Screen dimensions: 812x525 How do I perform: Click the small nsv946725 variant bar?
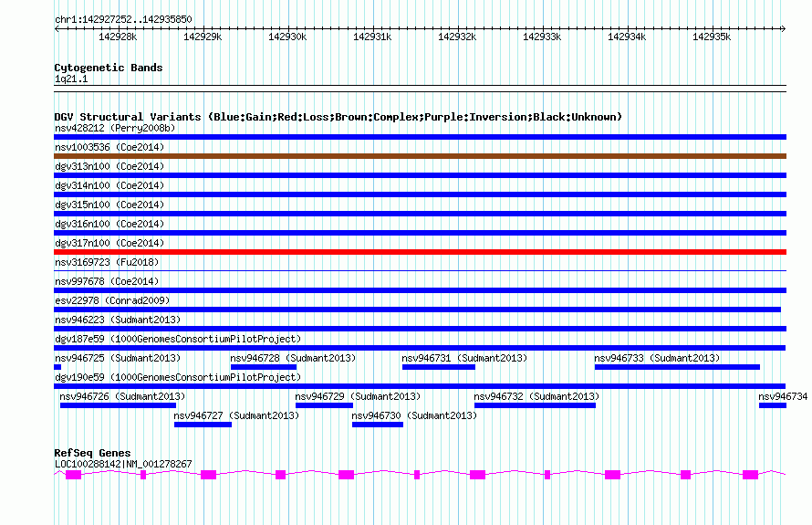(57, 367)
